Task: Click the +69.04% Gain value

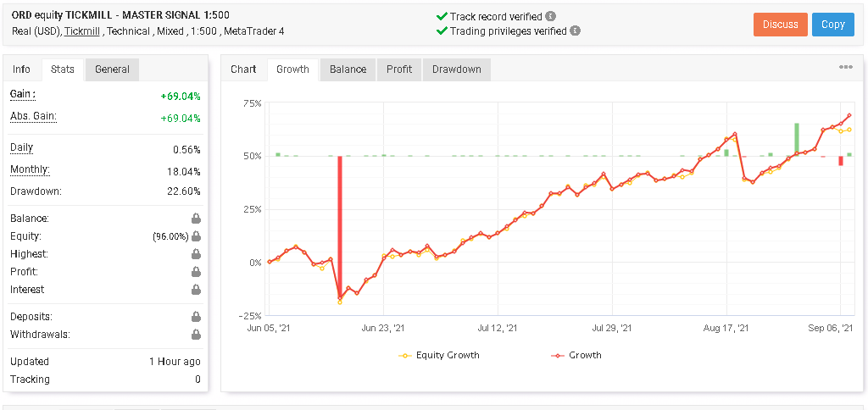Action: (181, 97)
